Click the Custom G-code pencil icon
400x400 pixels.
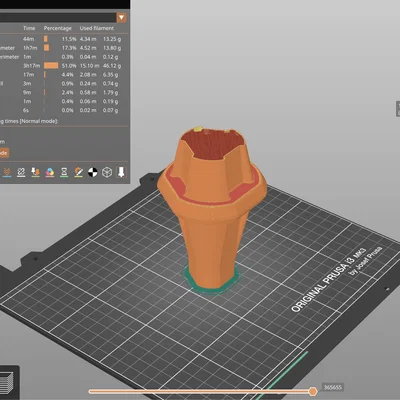[79, 172]
